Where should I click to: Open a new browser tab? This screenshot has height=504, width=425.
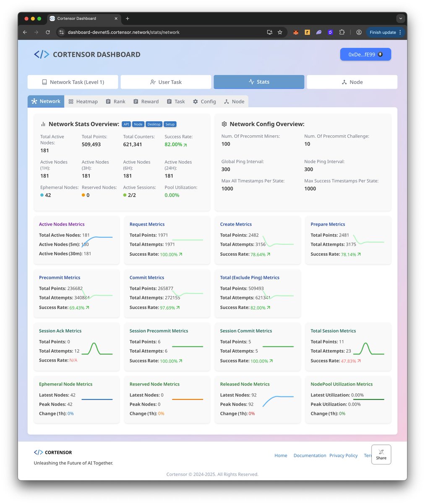[128, 18]
